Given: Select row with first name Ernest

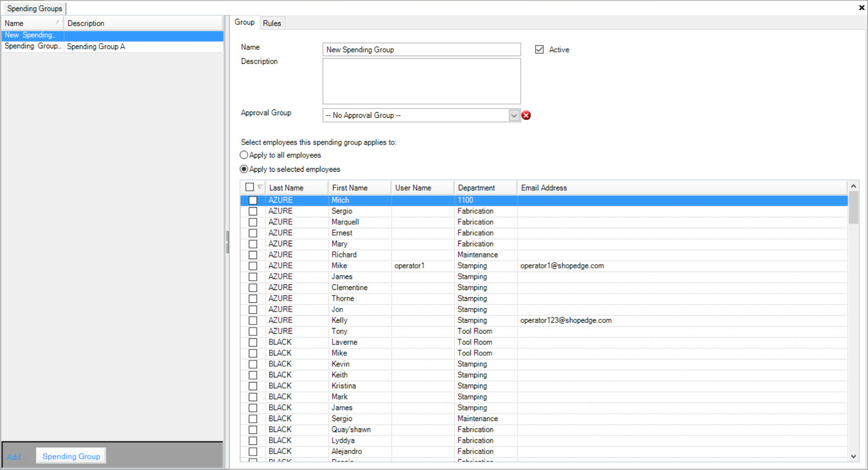Looking at the screenshot, I should pos(544,233).
